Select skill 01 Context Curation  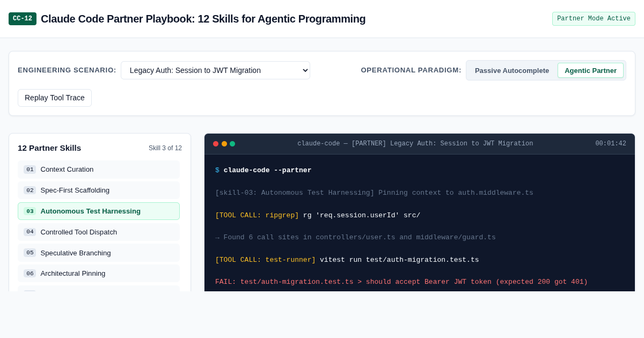pyautogui.click(x=99, y=170)
